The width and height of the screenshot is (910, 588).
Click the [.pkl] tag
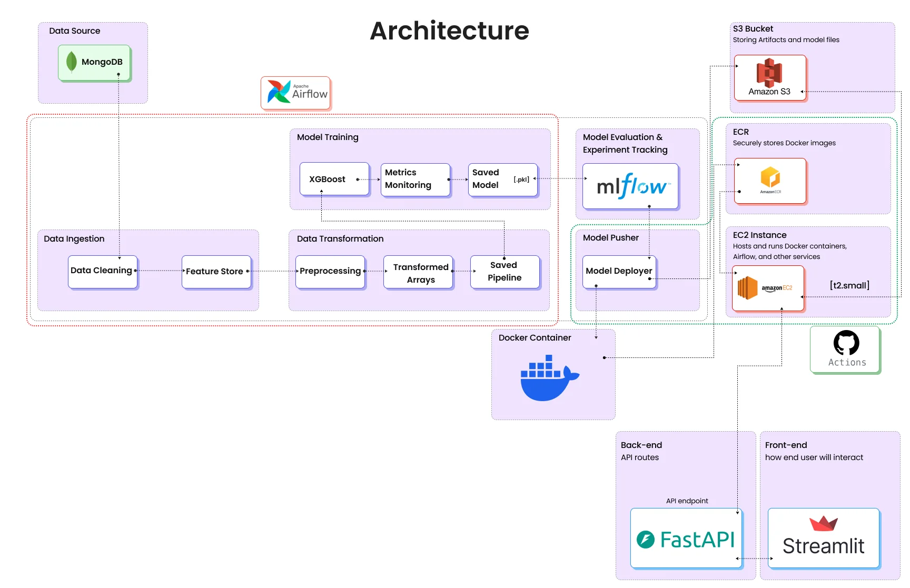[521, 180]
